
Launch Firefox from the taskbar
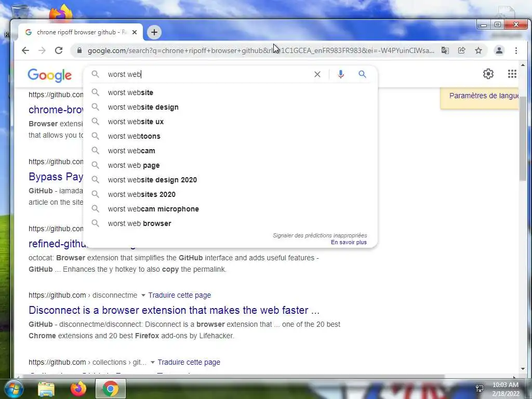pos(78,389)
